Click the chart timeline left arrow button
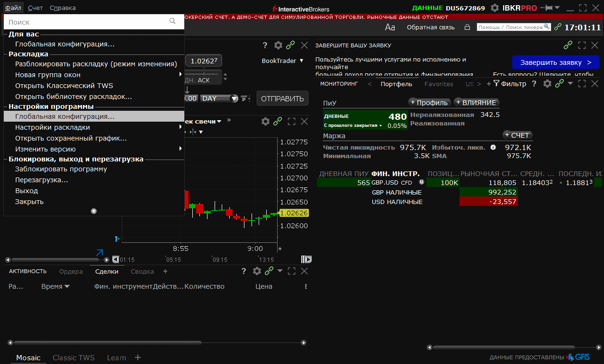The image size is (604, 364). click(115, 259)
